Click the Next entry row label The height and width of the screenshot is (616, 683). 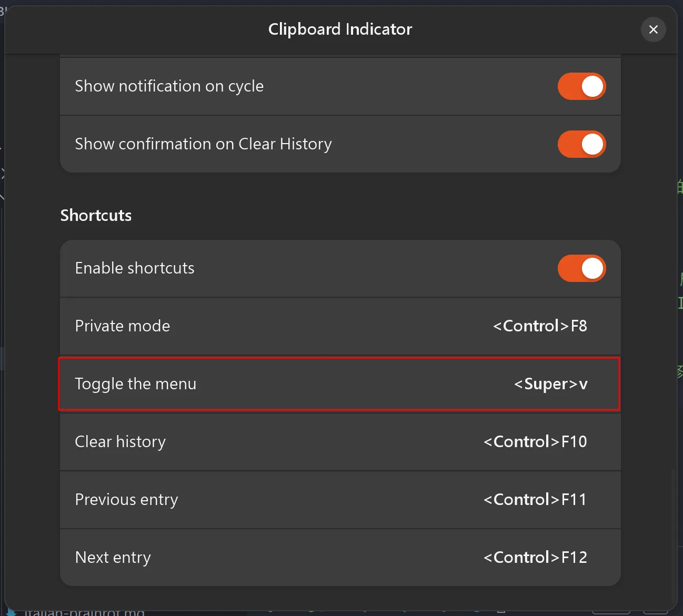pyautogui.click(x=113, y=558)
